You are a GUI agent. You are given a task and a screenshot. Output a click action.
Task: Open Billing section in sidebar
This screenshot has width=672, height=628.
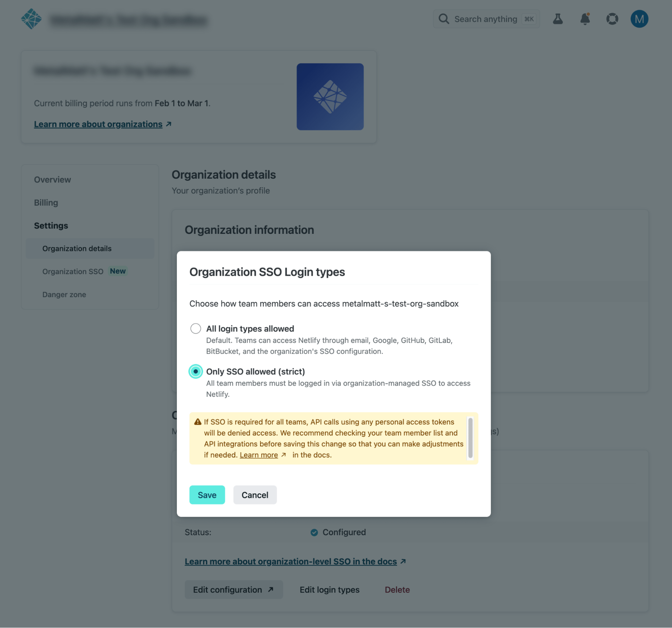pyautogui.click(x=46, y=202)
